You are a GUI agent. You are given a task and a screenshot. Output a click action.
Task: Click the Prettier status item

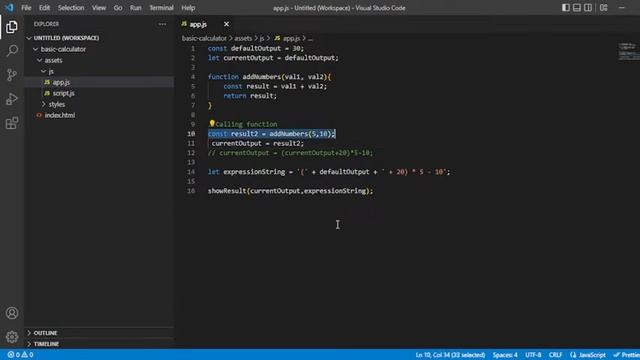coord(626,355)
